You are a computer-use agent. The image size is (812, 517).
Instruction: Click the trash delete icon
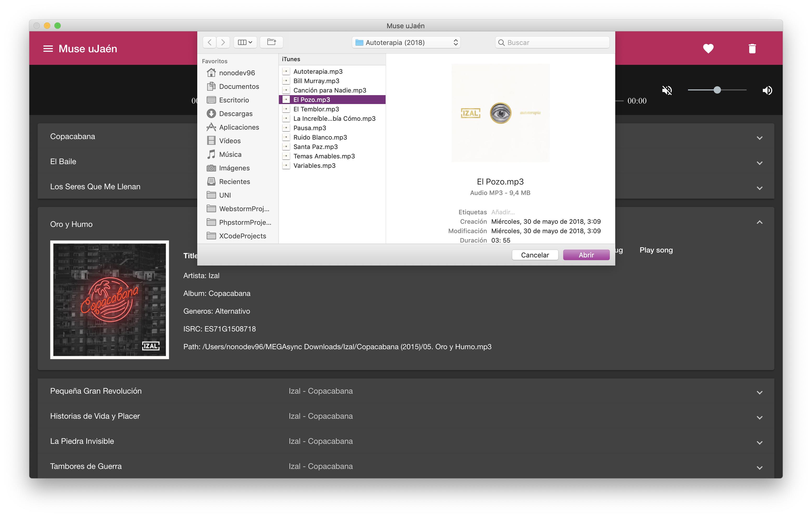click(752, 49)
